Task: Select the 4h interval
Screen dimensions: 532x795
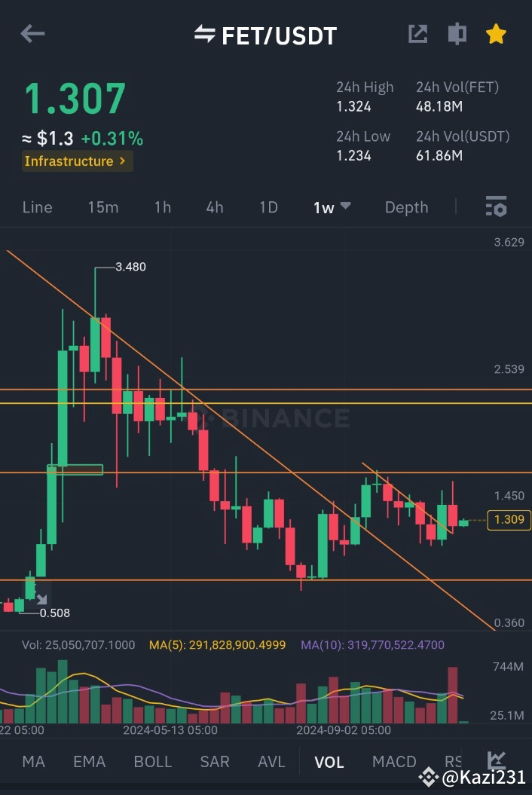Action: tap(215, 207)
